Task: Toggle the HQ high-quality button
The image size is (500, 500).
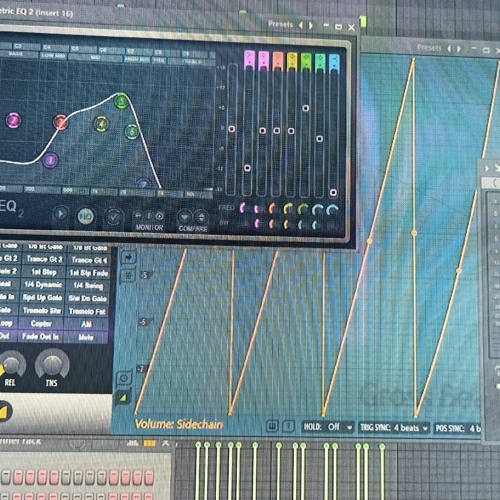Action: pos(86,216)
